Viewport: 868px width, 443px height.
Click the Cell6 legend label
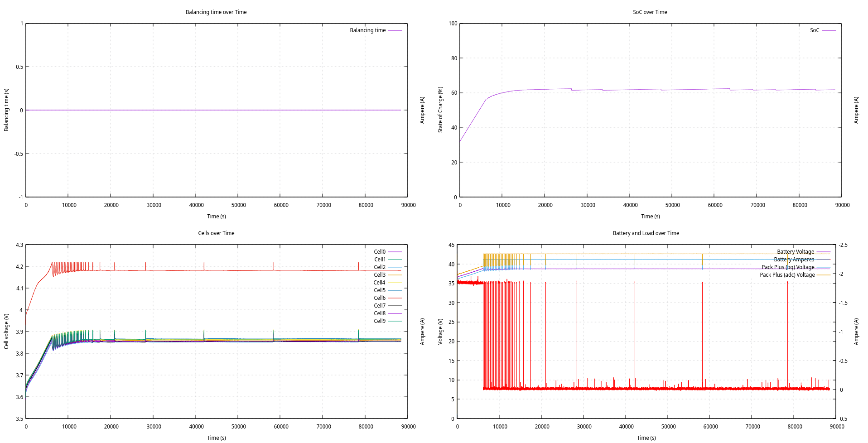coord(380,298)
